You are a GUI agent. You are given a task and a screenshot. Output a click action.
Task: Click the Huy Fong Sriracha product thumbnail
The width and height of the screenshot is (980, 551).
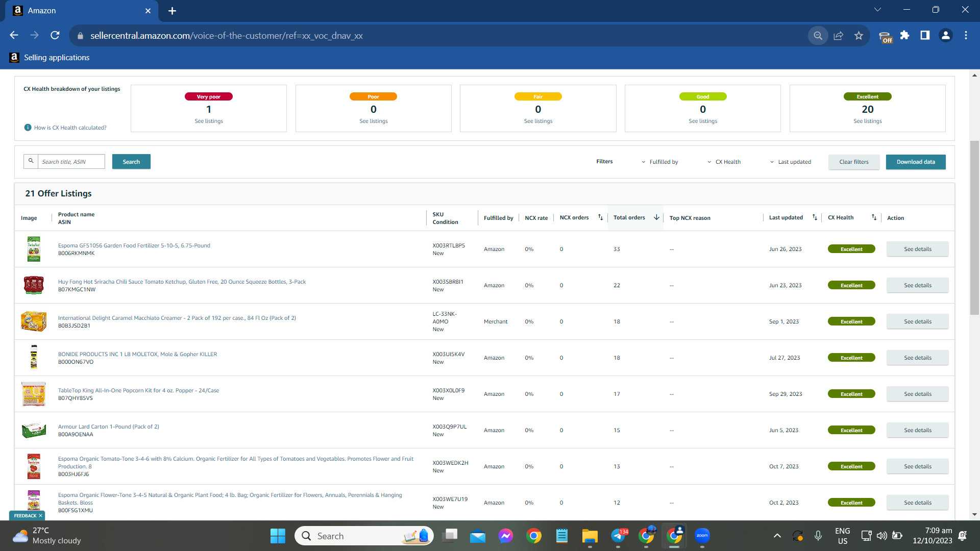point(34,285)
